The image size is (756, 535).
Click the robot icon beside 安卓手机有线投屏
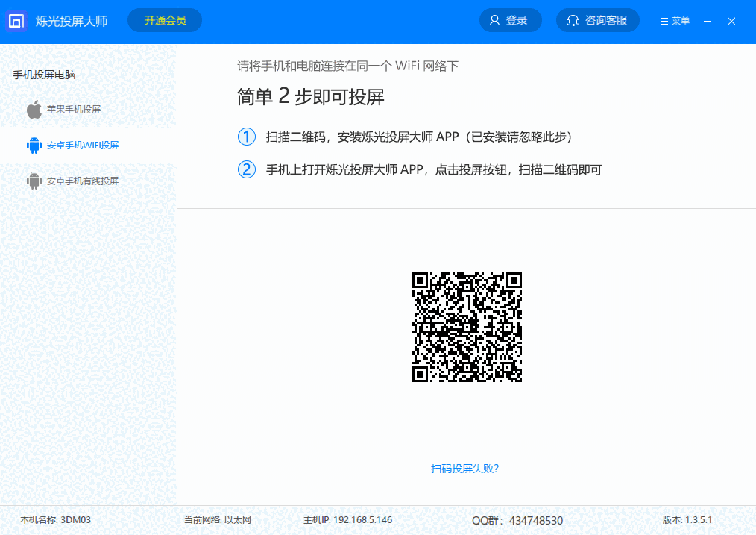[x=34, y=181]
